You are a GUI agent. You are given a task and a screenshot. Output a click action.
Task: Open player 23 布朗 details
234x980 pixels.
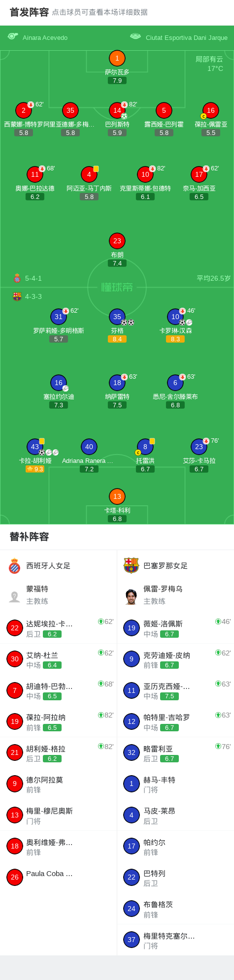(x=117, y=241)
